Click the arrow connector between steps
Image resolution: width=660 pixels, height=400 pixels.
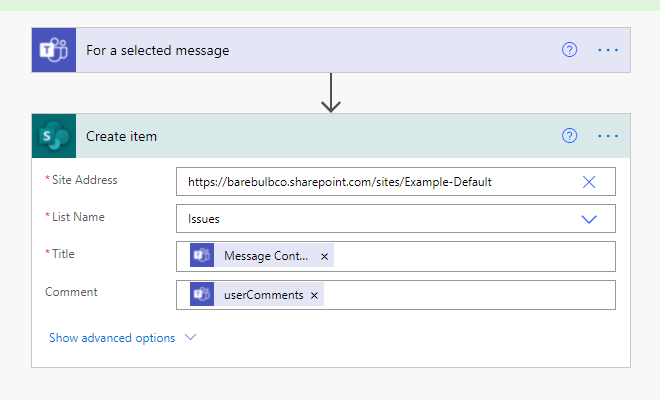click(x=331, y=93)
